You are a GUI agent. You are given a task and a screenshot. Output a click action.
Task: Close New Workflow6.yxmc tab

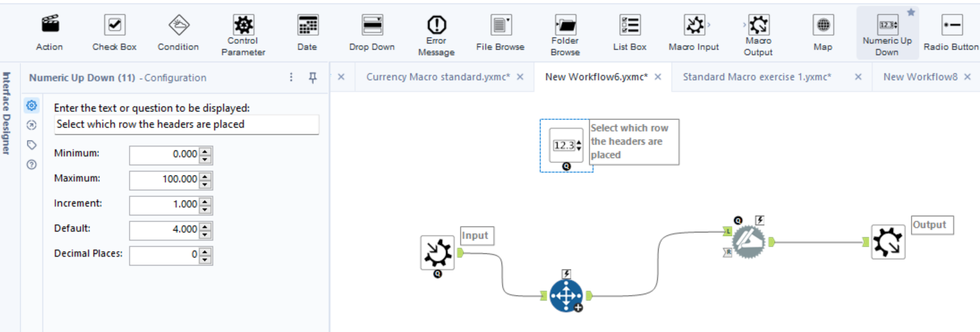[x=658, y=77]
